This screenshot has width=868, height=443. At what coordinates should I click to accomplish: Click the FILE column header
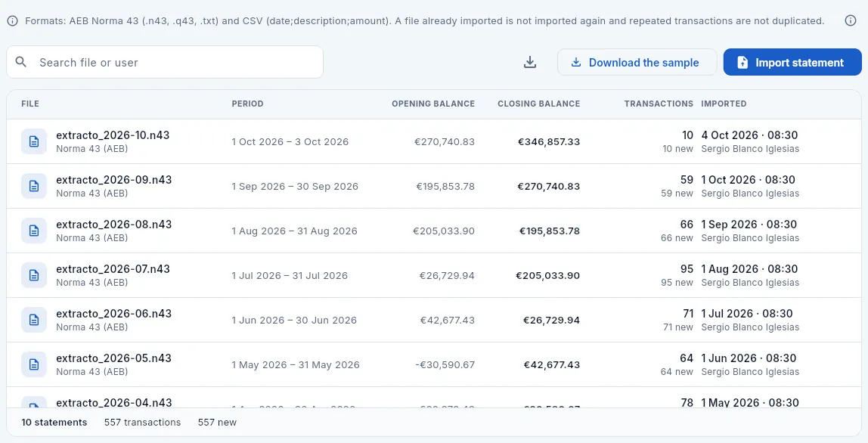tap(30, 104)
